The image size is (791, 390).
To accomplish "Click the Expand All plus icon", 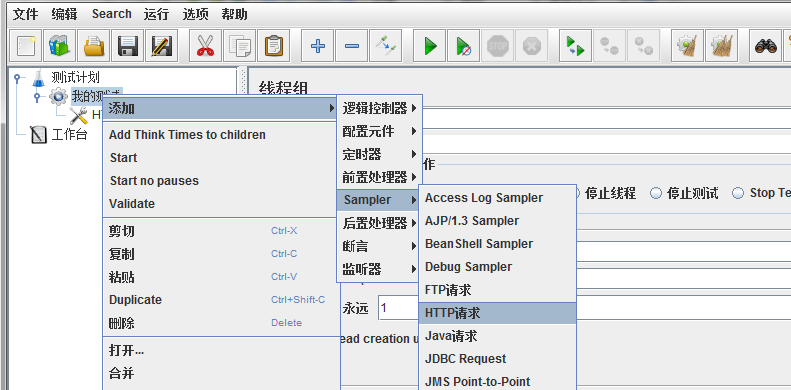I will (x=318, y=46).
